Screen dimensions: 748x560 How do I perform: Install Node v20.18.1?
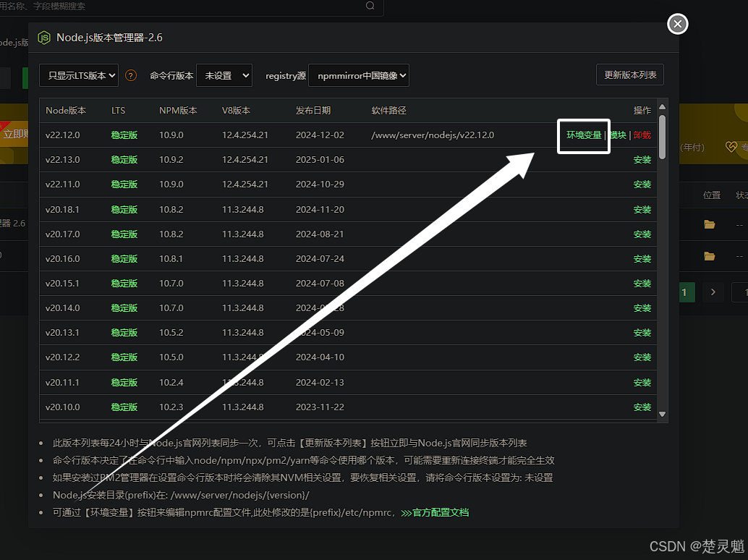tap(642, 210)
